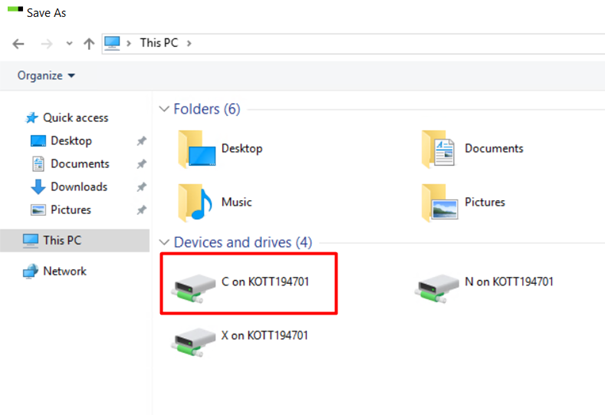Select This PC breadcrumb in address bar
Screen dimensions: 605x415
pyautogui.click(x=159, y=43)
